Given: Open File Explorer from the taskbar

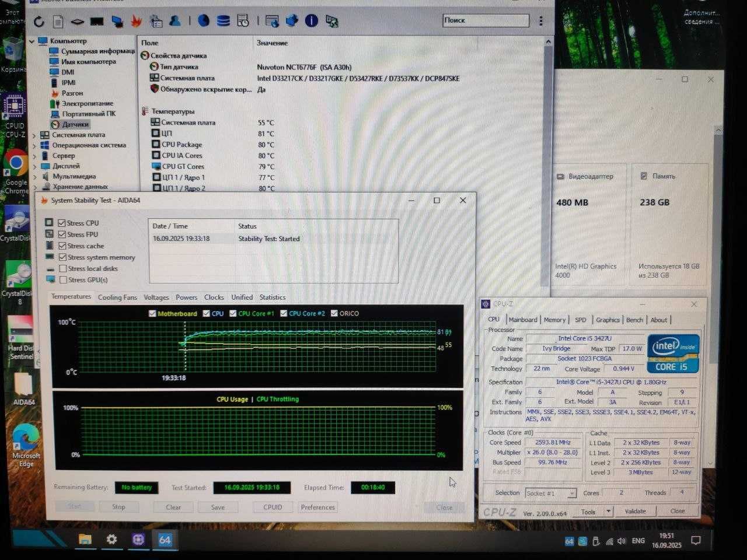Looking at the screenshot, I should 85,540.
